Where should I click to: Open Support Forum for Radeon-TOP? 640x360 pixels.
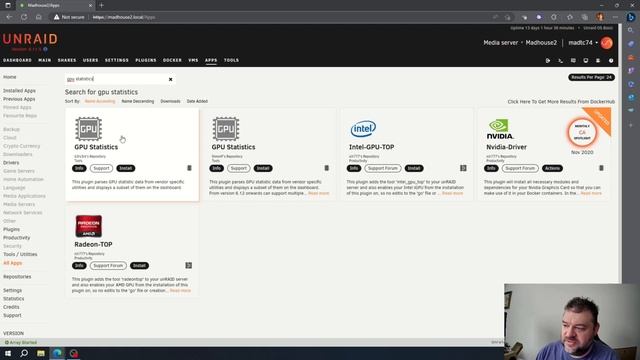click(108, 265)
